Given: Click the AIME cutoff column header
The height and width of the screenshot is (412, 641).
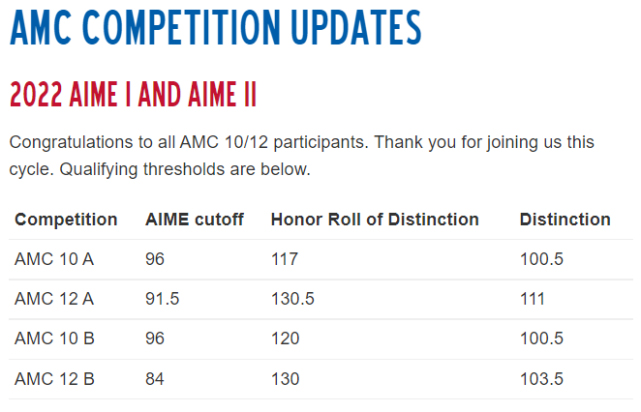Looking at the screenshot, I should coord(194,219).
